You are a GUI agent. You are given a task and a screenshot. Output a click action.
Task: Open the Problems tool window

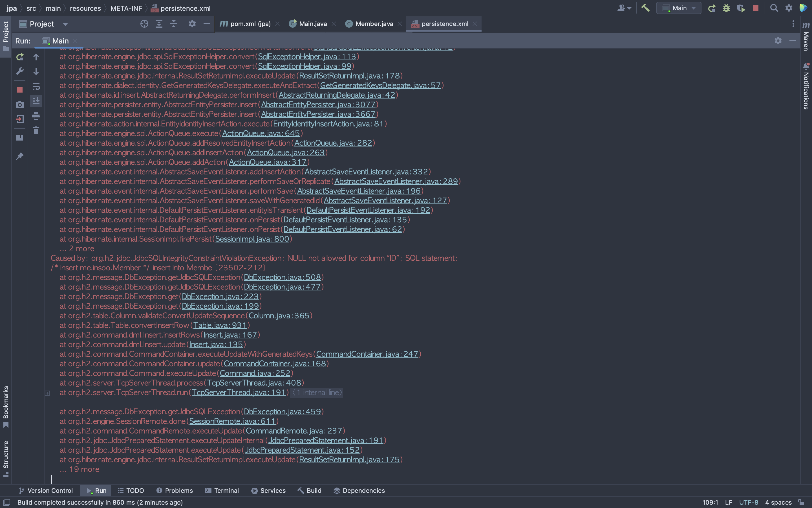175,491
